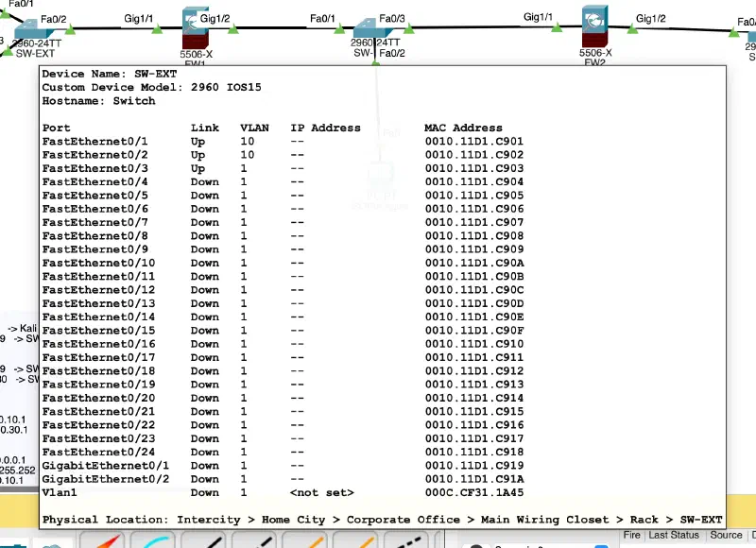Click the Physical Location path line
The width and height of the screenshot is (756, 548).
[x=383, y=519]
